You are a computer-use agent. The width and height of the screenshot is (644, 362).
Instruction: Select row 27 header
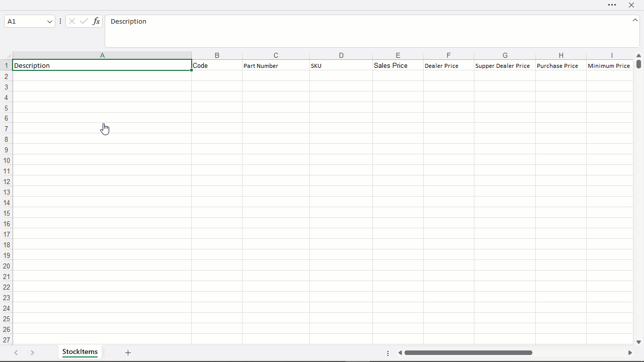[7, 340]
